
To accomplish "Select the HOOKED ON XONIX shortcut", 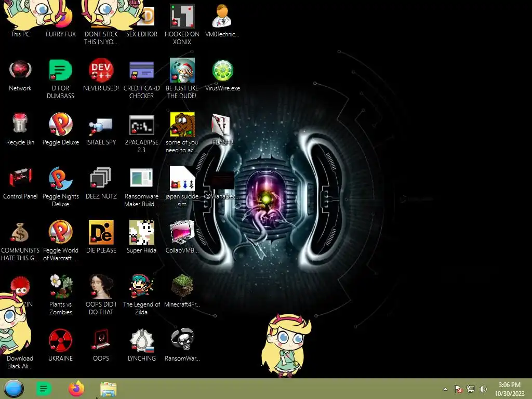I will pos(182,24).
